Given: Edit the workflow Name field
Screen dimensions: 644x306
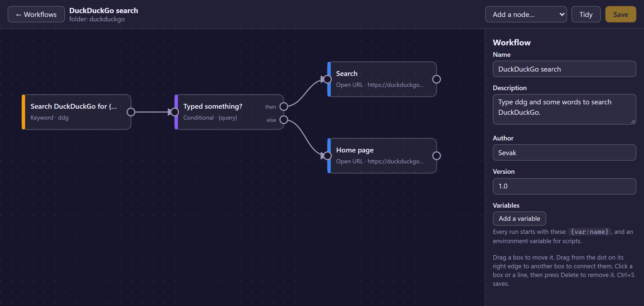Looking at the screenshot, I should 564,69.
